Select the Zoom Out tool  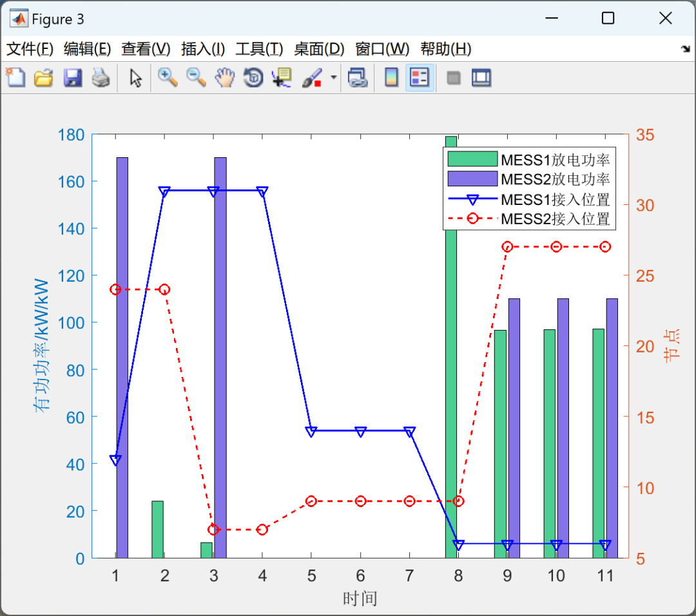click(x=196, y=78)
